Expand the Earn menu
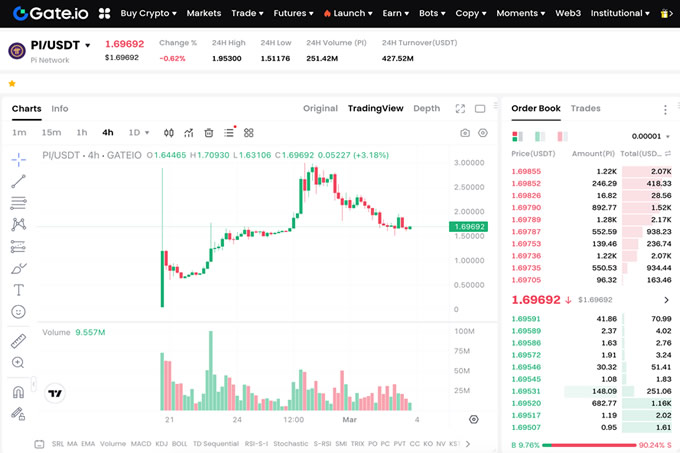Screen dimensions: 680x453 [396, 13]
